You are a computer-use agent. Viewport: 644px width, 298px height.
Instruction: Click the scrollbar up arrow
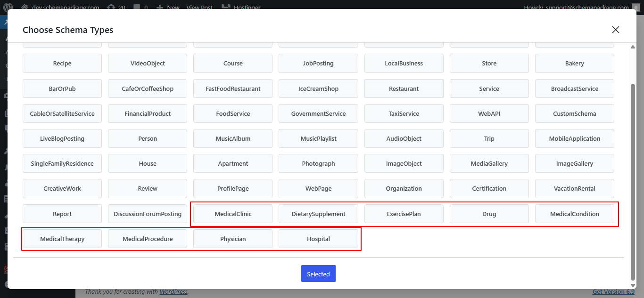[633, 46]
